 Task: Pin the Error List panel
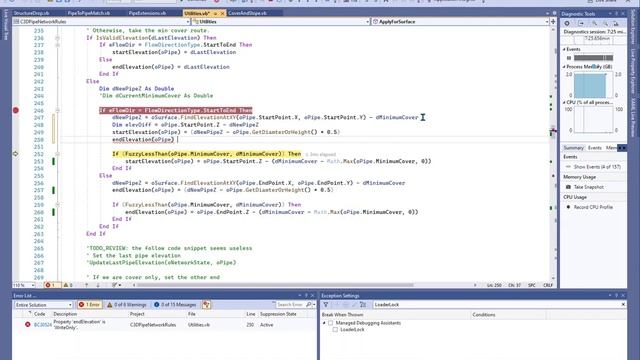click(x=306, y=296)
